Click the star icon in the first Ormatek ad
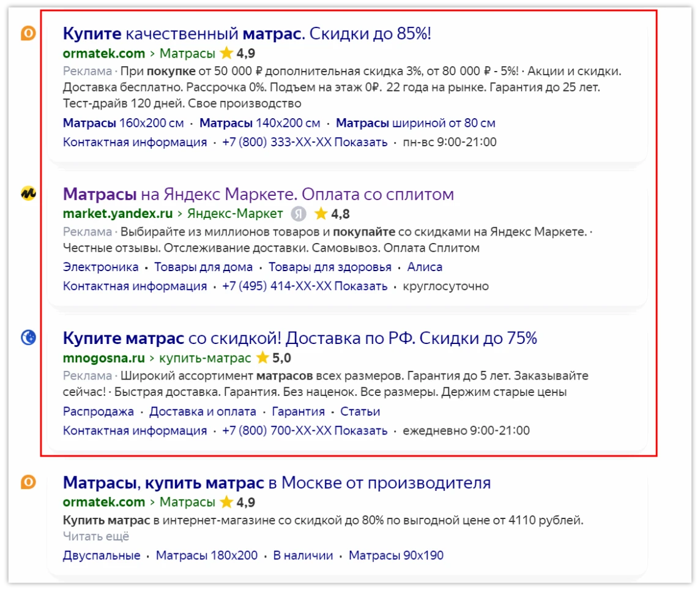Screen dimensions: 700x590 [x=226, y=53]
